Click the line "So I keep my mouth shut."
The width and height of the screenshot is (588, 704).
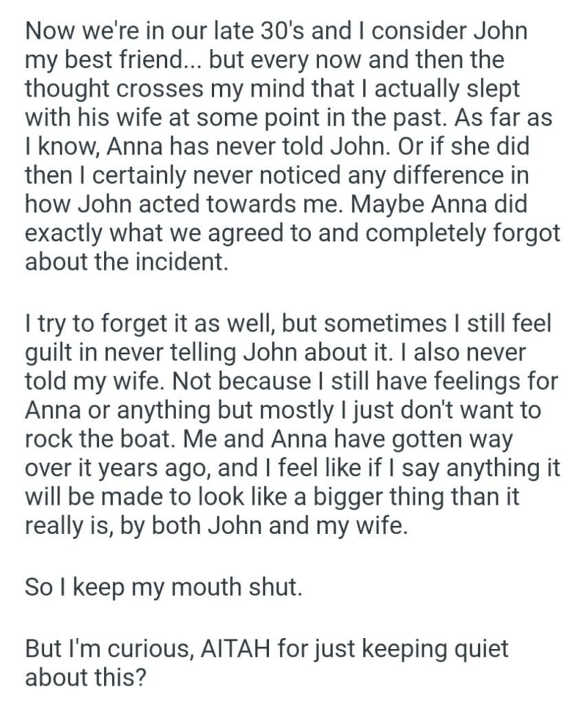tap(163, 588)
